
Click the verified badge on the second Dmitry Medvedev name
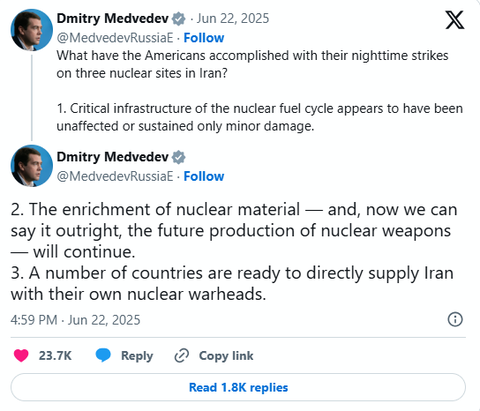[x=179, y=157]
